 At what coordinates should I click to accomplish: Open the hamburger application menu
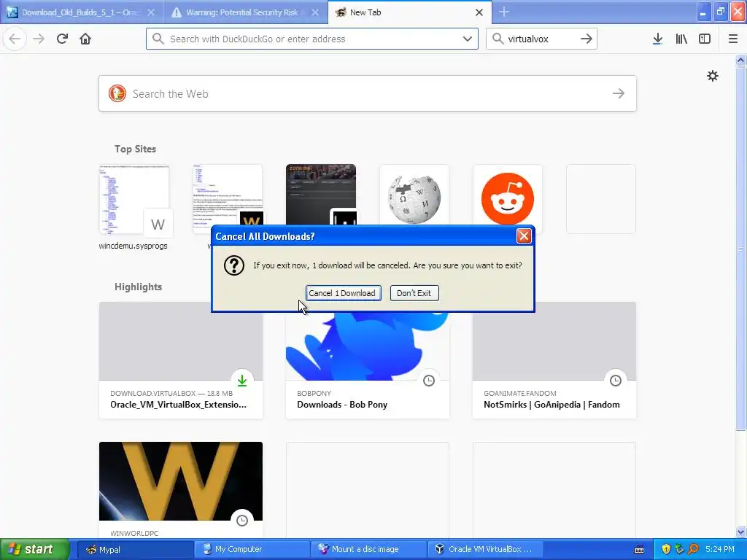[x=733, y=39]
